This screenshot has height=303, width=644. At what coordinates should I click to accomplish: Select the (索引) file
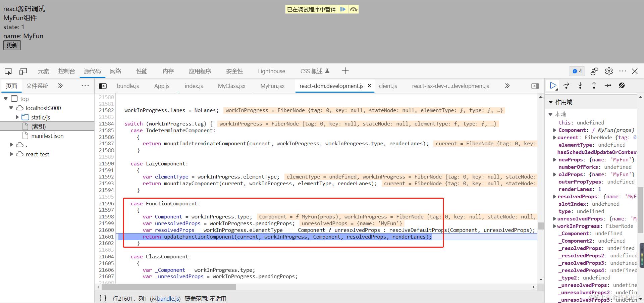pyautogui.click(x=38, y=127)
